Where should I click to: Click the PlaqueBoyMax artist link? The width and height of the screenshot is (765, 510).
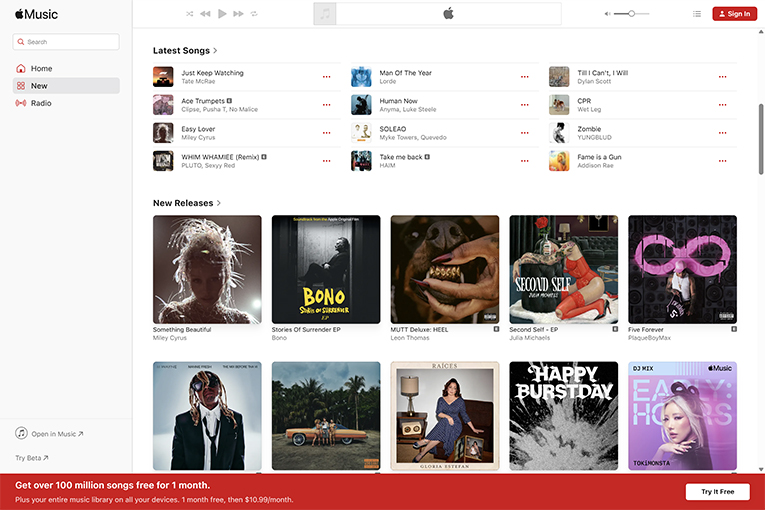[649, 338]
